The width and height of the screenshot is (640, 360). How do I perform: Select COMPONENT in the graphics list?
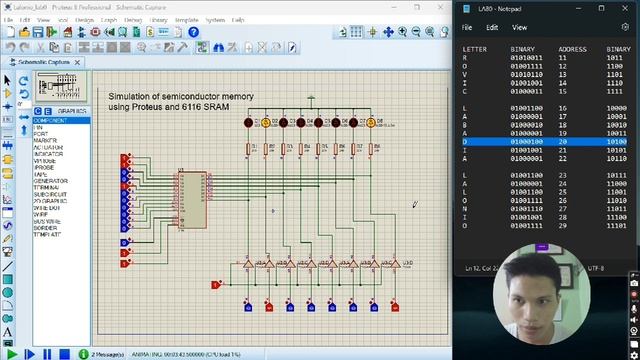(x=61, y=120)
